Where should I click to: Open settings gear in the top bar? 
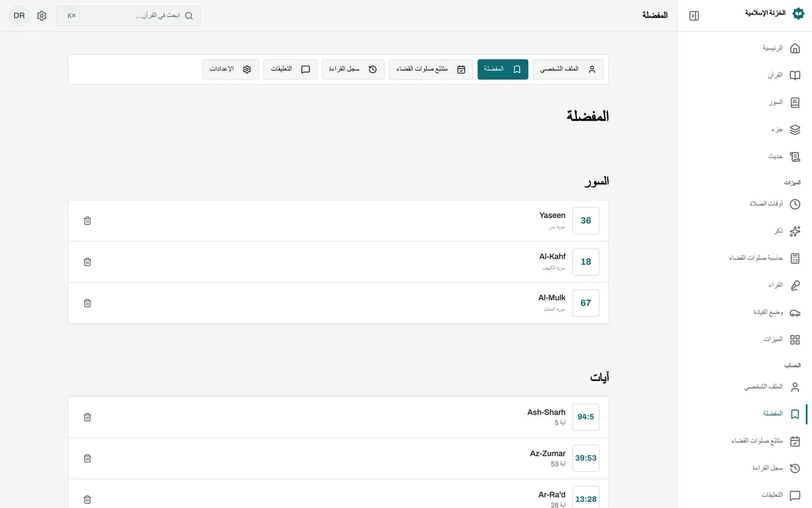(42, 16)
